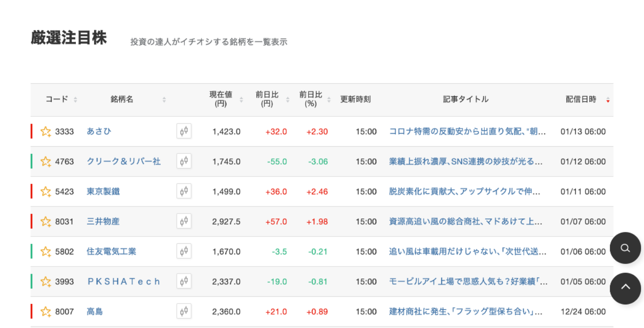The height and width of the screenshot is (328, 644).
Task: Click code 3333 in first row
Action: [64, 131]
